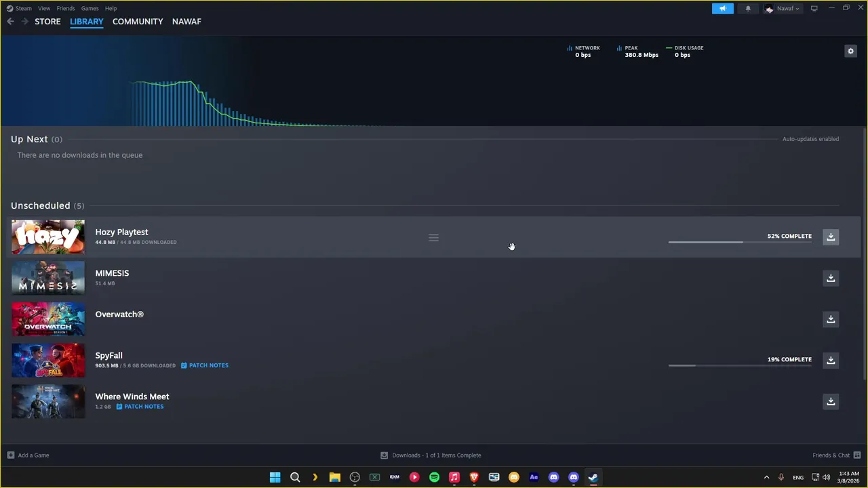Click the SpyFall thumbnail
This screenshot has height=488, width=868.
pyautogui.click(x=48, y=361)
